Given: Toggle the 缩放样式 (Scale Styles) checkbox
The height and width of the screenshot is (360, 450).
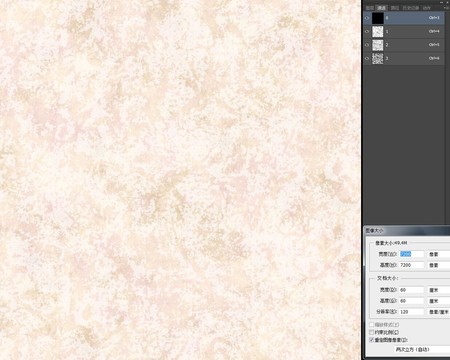Looking at the screenshot, I should coord(372,324).
